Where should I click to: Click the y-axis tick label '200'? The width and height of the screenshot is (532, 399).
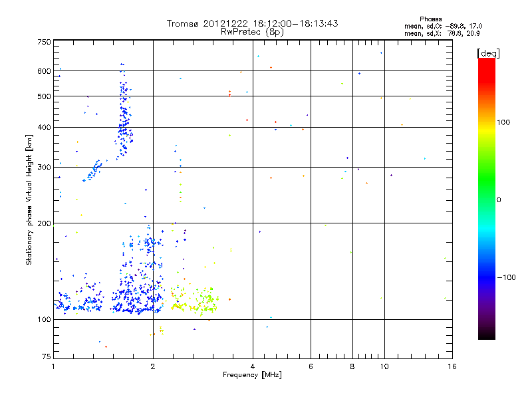coord(44,223)
